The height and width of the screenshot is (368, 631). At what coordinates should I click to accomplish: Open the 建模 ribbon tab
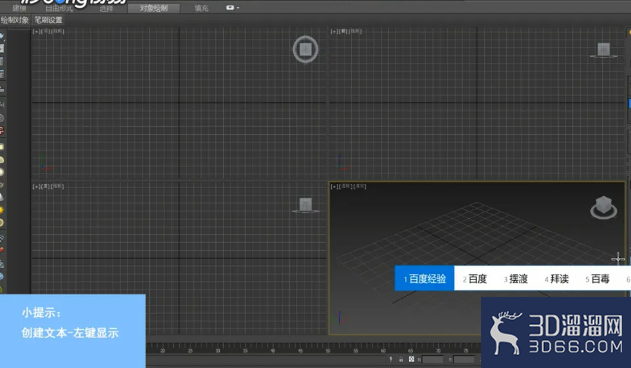[19, 8]
